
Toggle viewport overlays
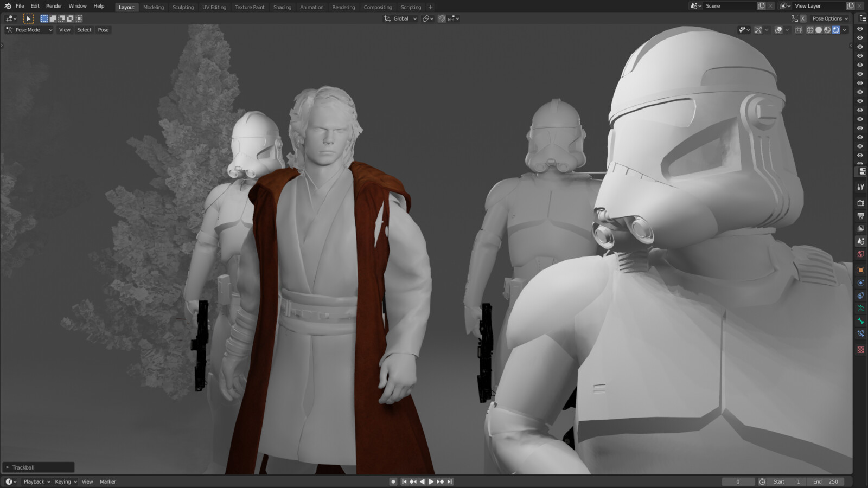pos(778,30)
